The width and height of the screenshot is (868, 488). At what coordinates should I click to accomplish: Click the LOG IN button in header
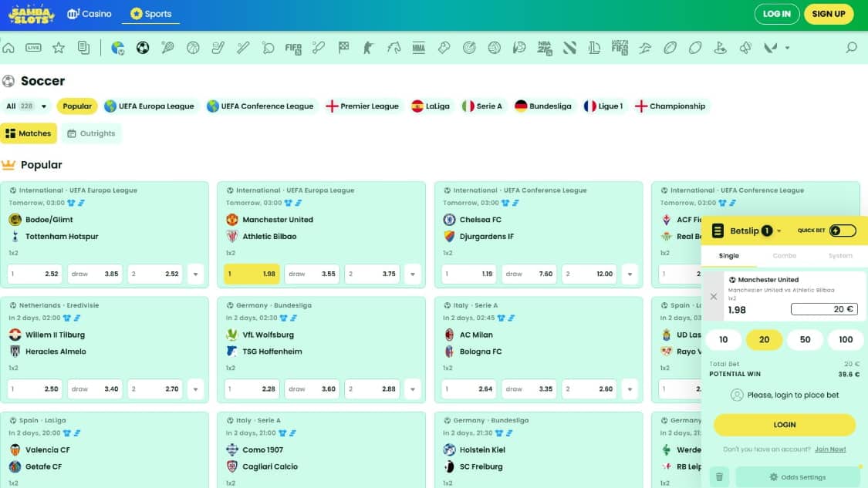click(x=777, y=14)
